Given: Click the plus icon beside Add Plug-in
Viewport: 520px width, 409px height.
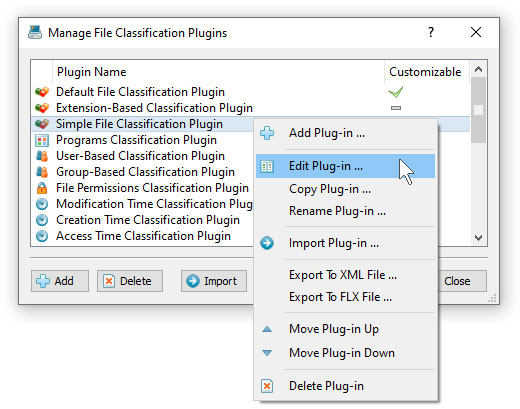Looking at the screenshot, I should [267, 133].
